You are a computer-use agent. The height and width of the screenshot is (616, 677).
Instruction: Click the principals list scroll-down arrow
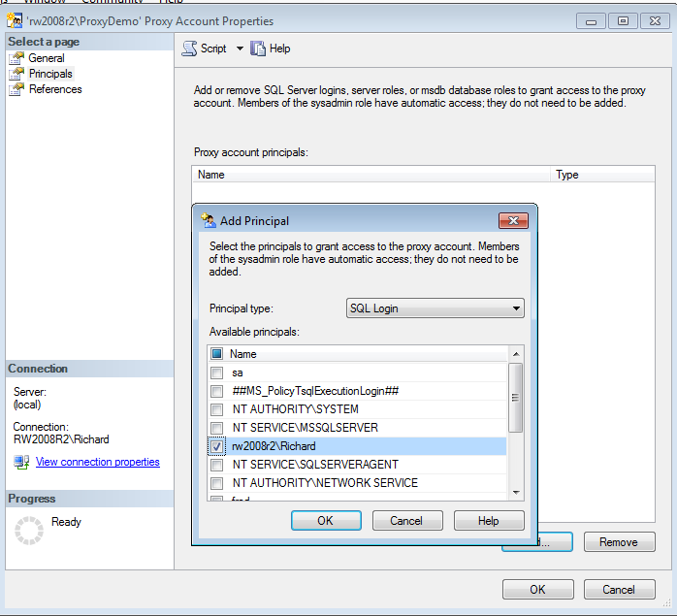click(516, 493)
